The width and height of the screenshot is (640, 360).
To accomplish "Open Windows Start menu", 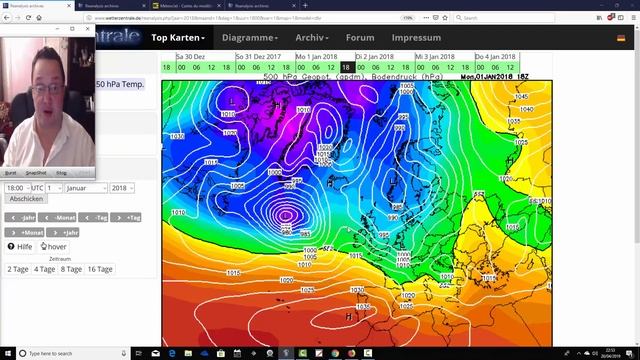I will (8, 353).
